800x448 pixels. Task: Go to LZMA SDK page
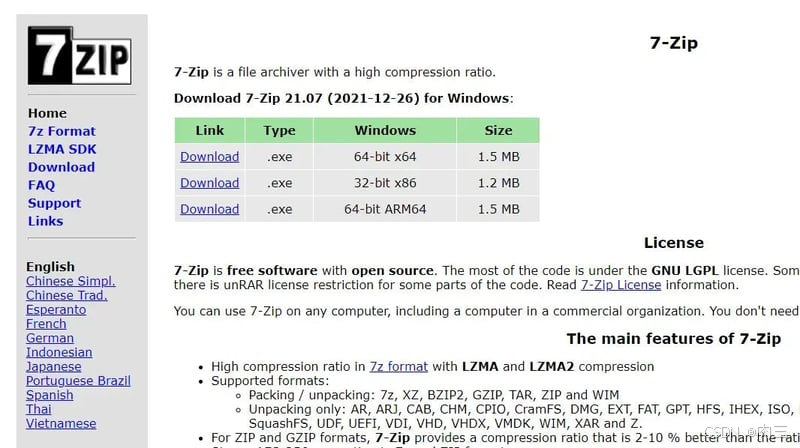tap(62, 149)
